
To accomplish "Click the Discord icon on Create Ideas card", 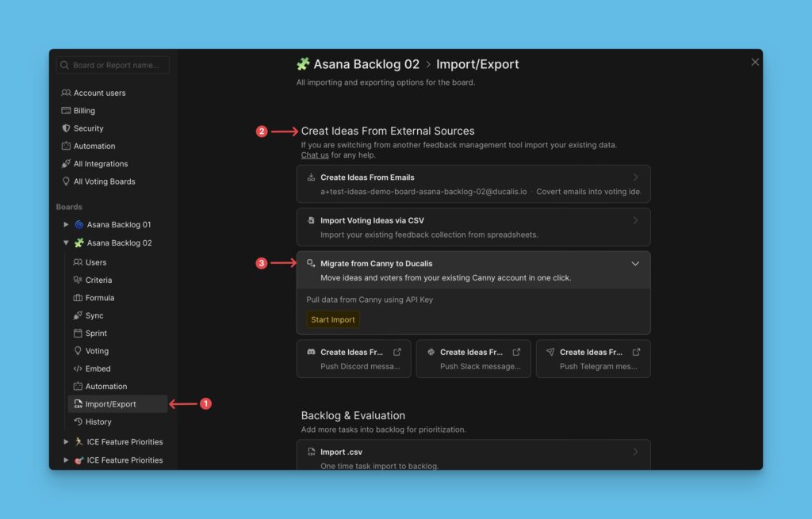I will pyautogui.click(x=312, y=352).
